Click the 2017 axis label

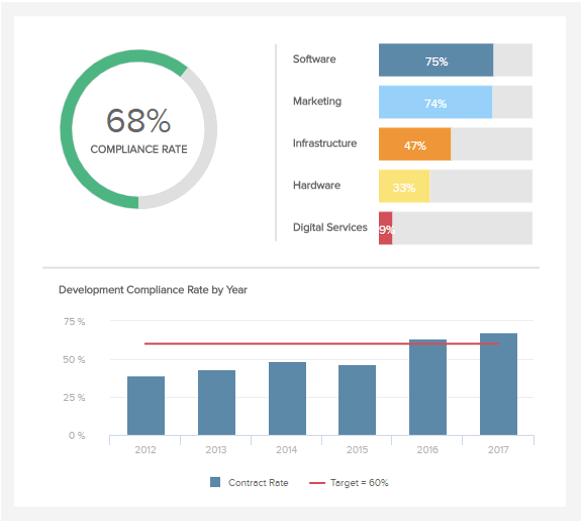[498, 450]
